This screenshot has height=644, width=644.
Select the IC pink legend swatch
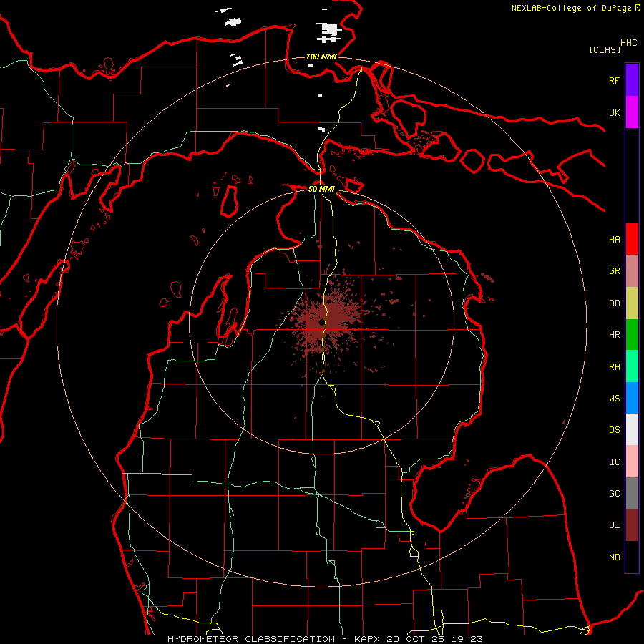(632, 462)
